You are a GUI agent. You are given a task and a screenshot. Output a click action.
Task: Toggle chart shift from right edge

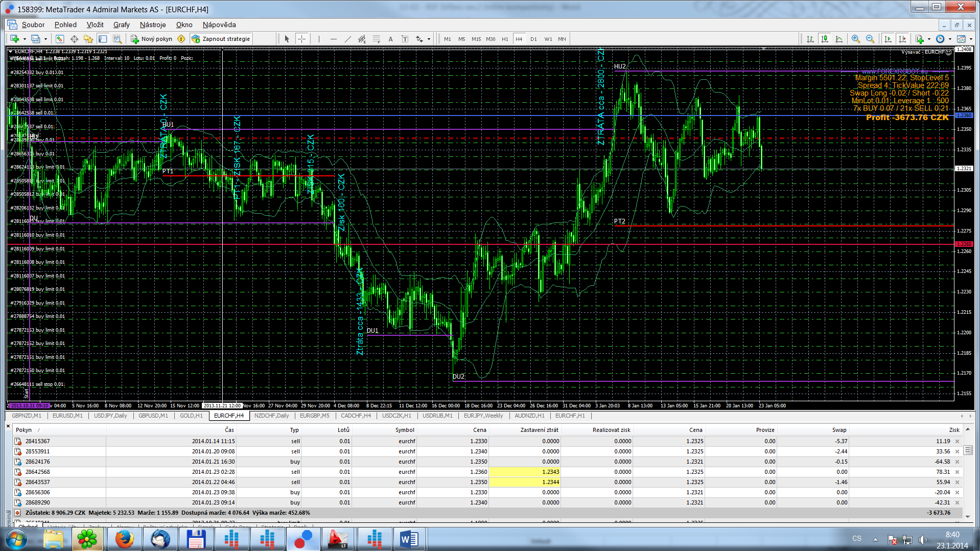pyautogui.click(x=902, y=39)
